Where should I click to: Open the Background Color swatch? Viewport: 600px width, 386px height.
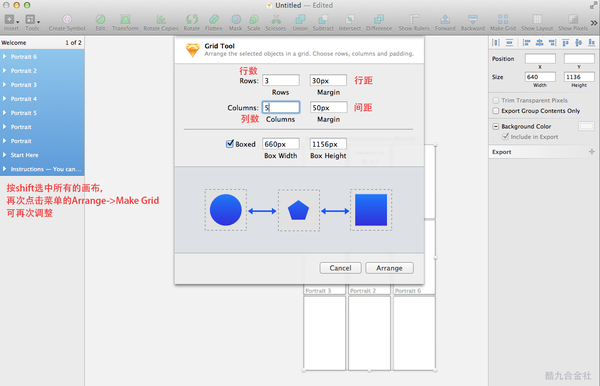click(586, 126)
